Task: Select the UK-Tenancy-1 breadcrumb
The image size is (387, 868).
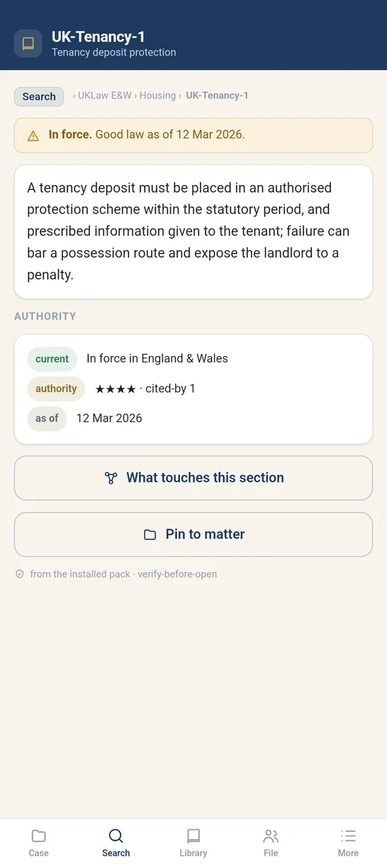Action: (217, 95)
